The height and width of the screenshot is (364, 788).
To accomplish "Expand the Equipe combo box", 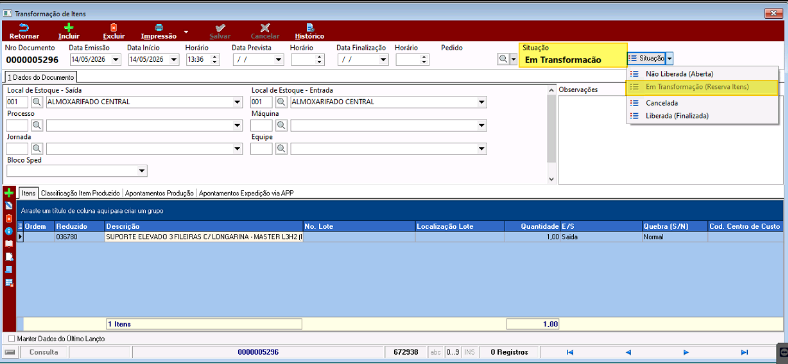I will pyautogui.click(x=482, y=149).
